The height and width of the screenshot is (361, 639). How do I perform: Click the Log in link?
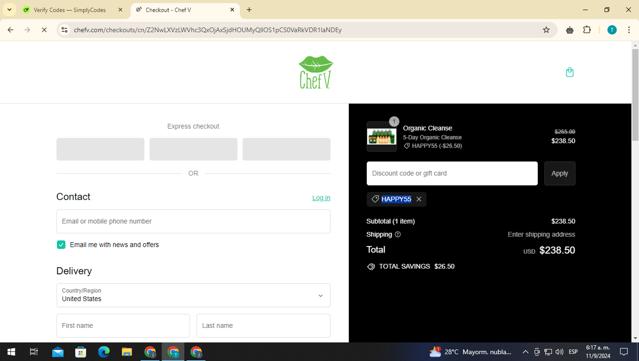(x=321, y=198)
